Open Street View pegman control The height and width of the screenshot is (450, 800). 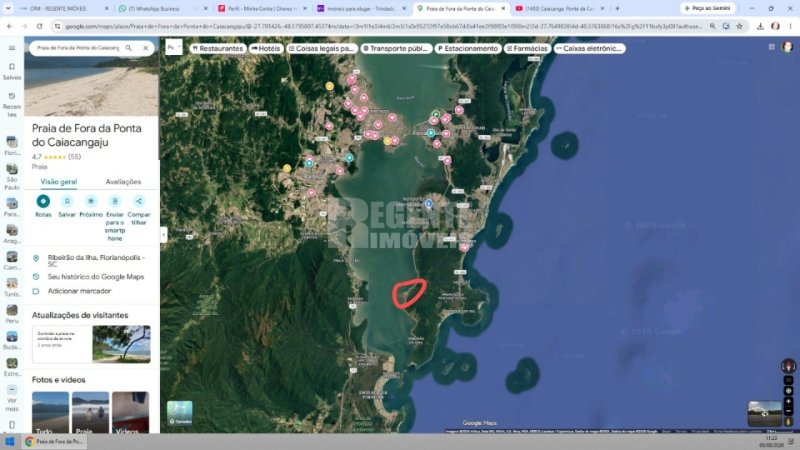(x=788, y=421)
